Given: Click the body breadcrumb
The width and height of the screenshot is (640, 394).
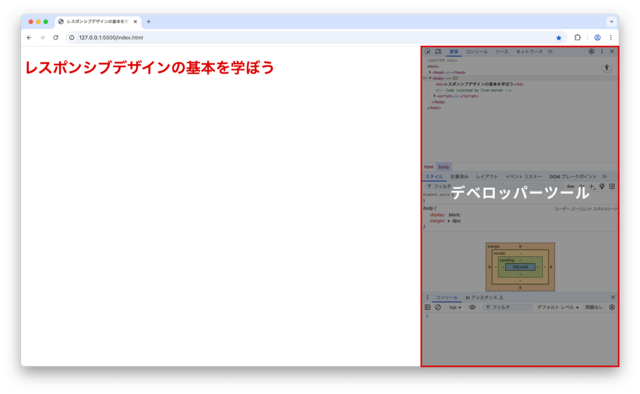Looking at the screenshot, I should pyautogui.click(x=444, y=167).
